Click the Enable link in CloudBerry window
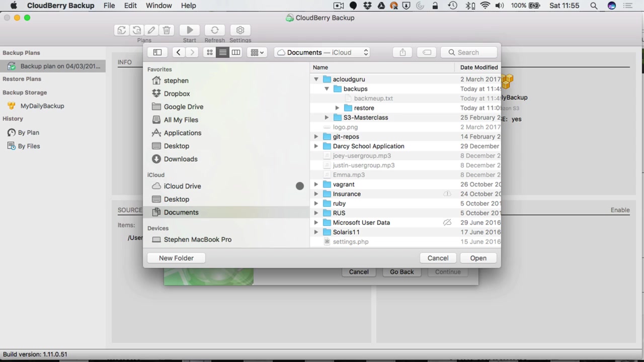 coord(620,210)
